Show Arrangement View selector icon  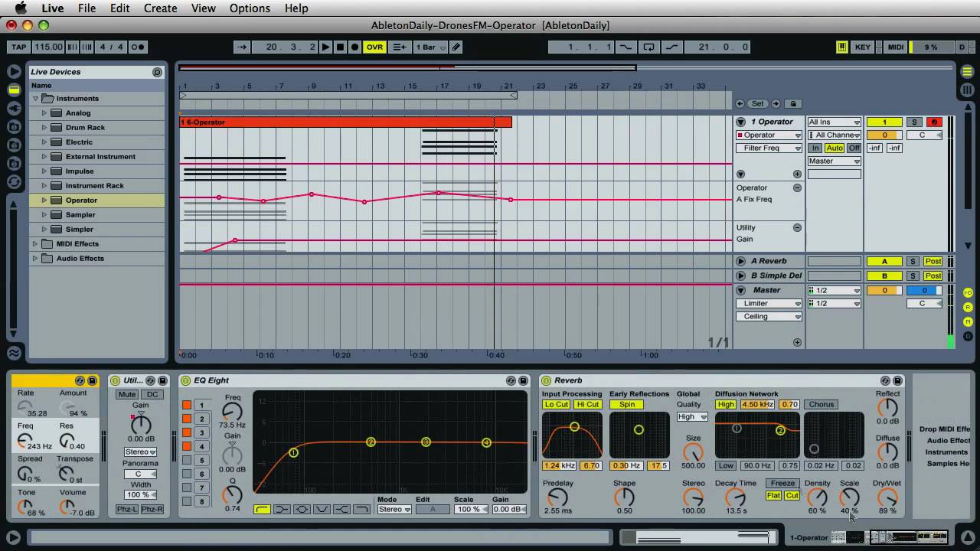click(968, 71)
